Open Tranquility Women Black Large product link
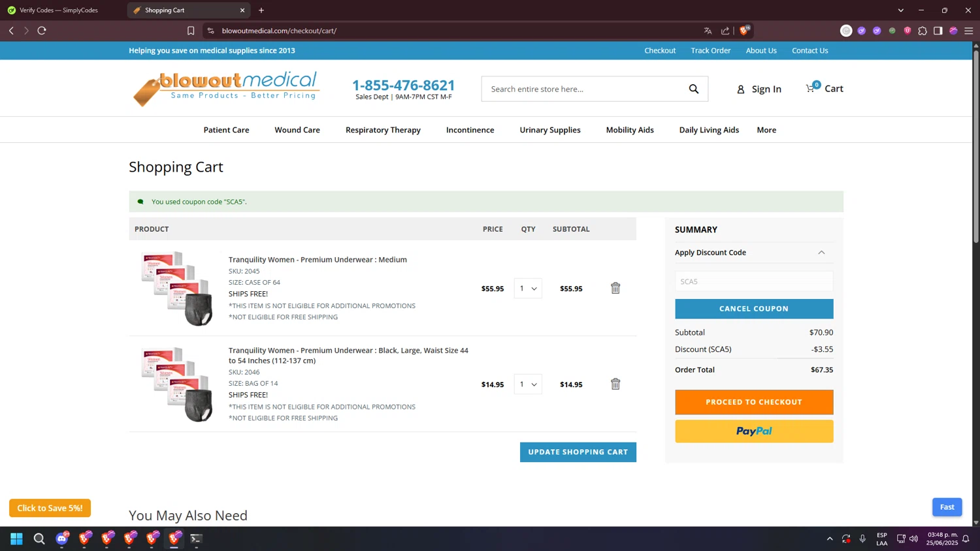The image size is (980, 551). pos(348,355)
